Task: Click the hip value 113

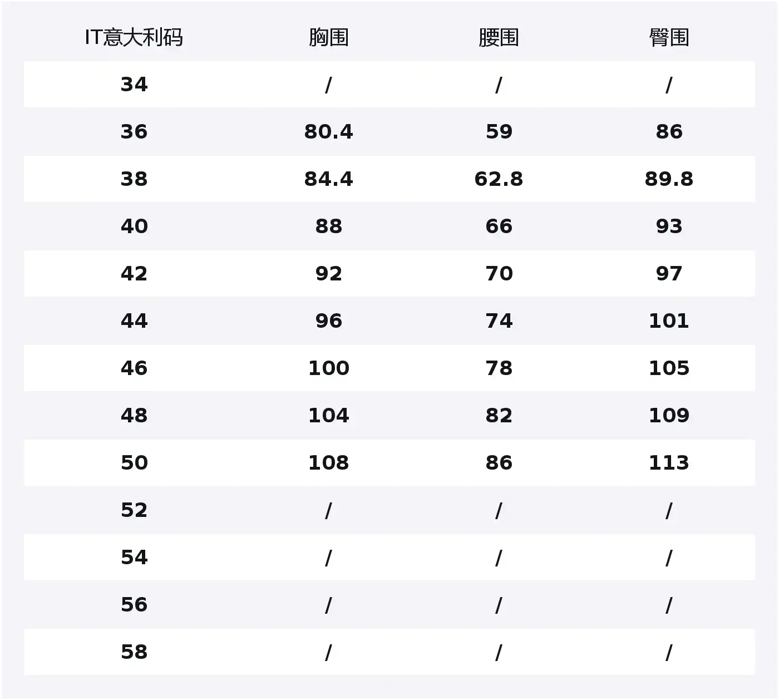Action: coord(669,463)
